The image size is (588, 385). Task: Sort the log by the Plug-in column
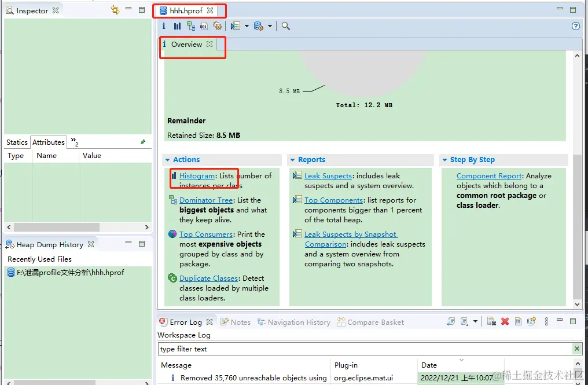click(x=374, y=365)
